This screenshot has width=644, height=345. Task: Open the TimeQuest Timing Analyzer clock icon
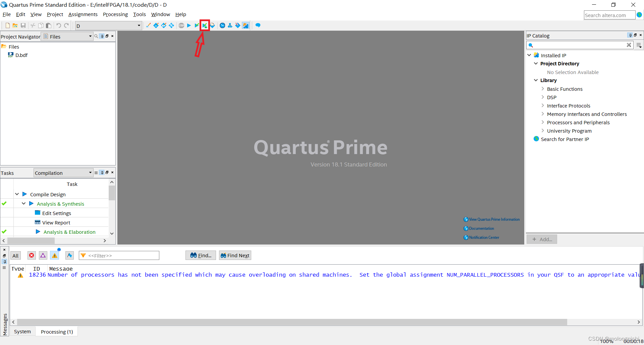222,25
